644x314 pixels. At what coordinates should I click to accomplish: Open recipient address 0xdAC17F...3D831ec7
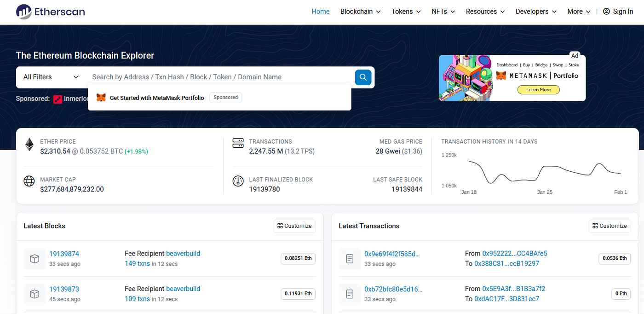507,299
